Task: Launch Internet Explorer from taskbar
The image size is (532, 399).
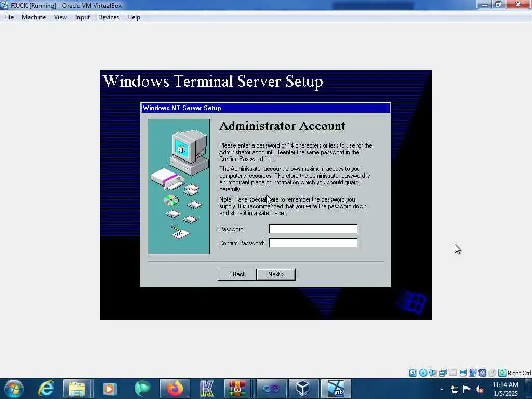Action: pos(46,389)
